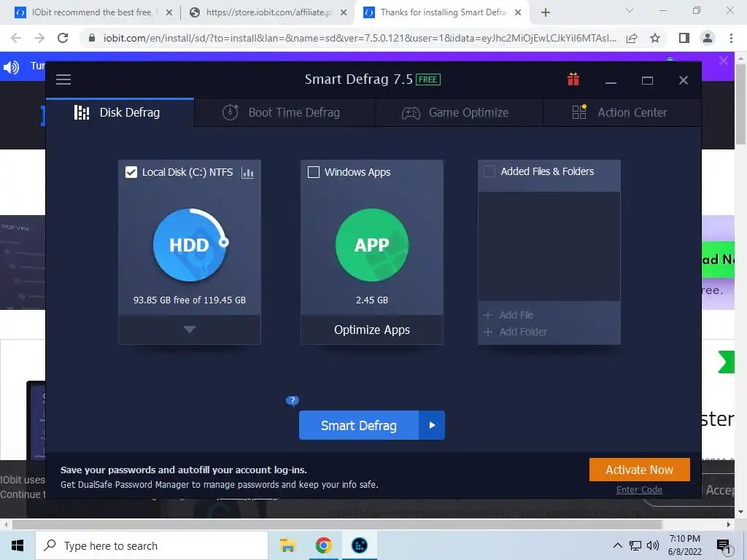This screenshot has height=560, width=747.
Task: Open Windows Start menu
Action: tap(18, 545)
